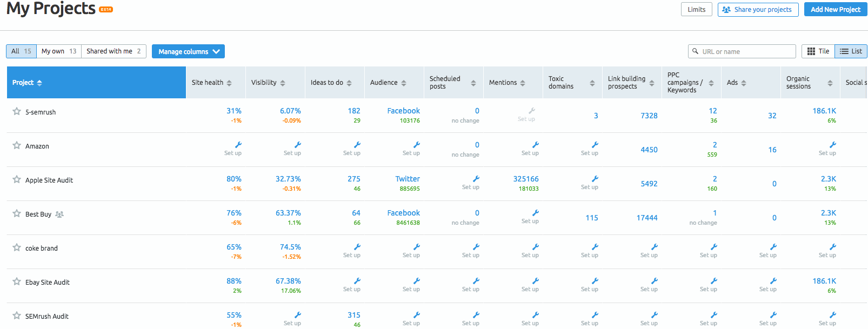Viewport: 868px width, 329px height.
Task: Set up Visibility for SEMrush Audit
Action: 293,319
